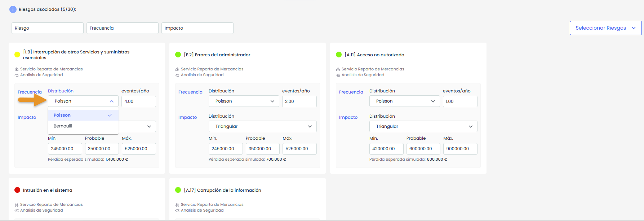Click the simulated loss value 1.400.000 €
Image resolution: width=644 pixels, height=221 pixels.
pos(117,159)
